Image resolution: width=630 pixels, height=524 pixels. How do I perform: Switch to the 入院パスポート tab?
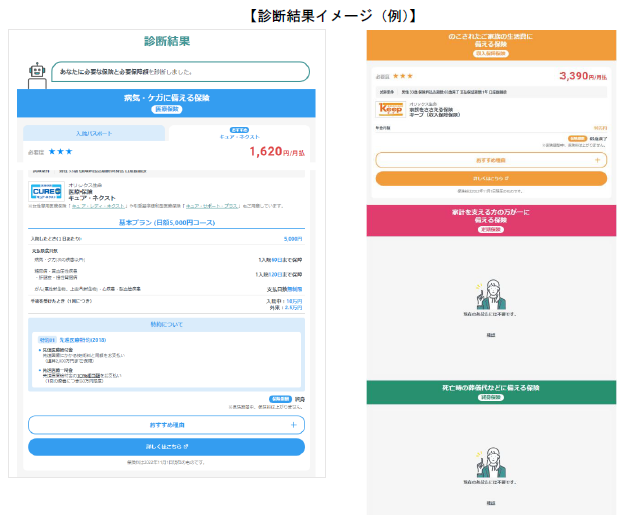(94, 133)
